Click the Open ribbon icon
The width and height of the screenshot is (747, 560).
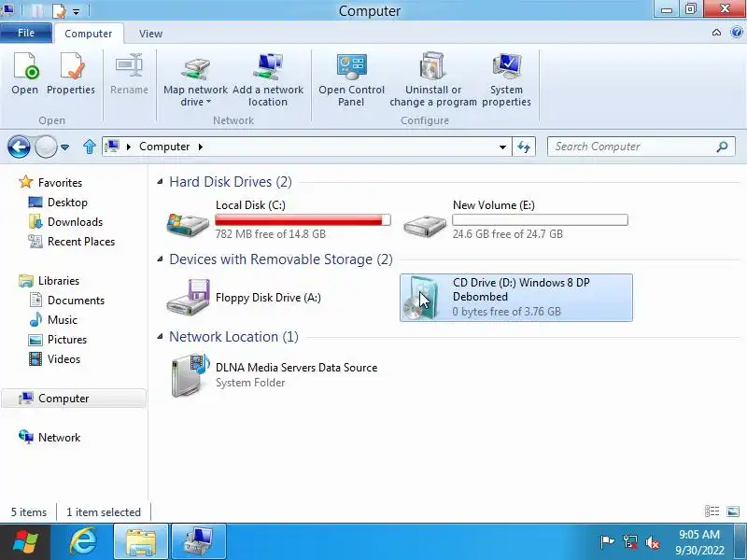tap(25, 66)
